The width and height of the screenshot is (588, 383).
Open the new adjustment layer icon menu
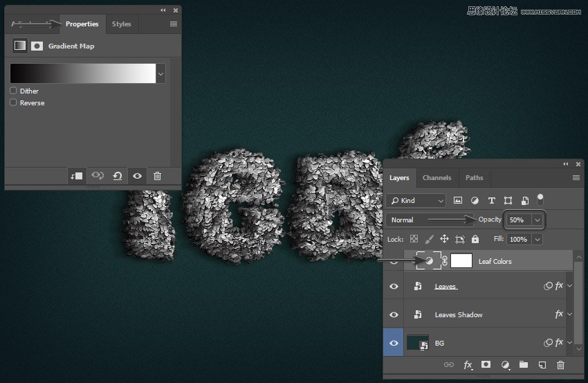(505, 364)
